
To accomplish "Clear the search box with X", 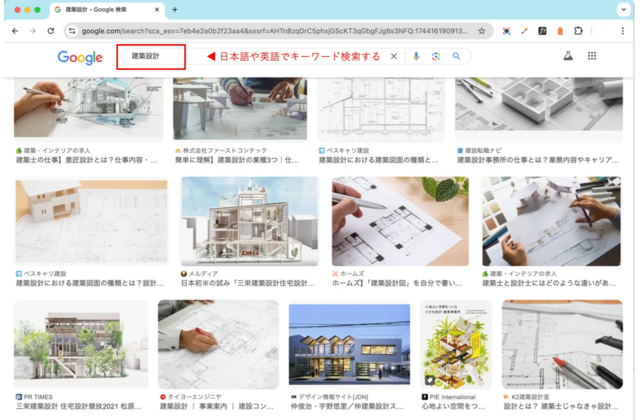I will click(x=394, y=56).
